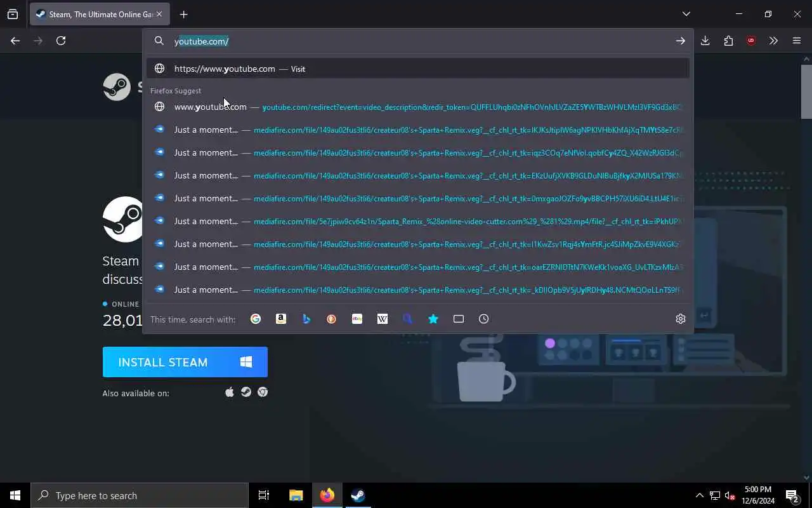Open mediafire suggestion with token tk=IKJKs
Screen dimensions: 812x508
tap(418, 130)
